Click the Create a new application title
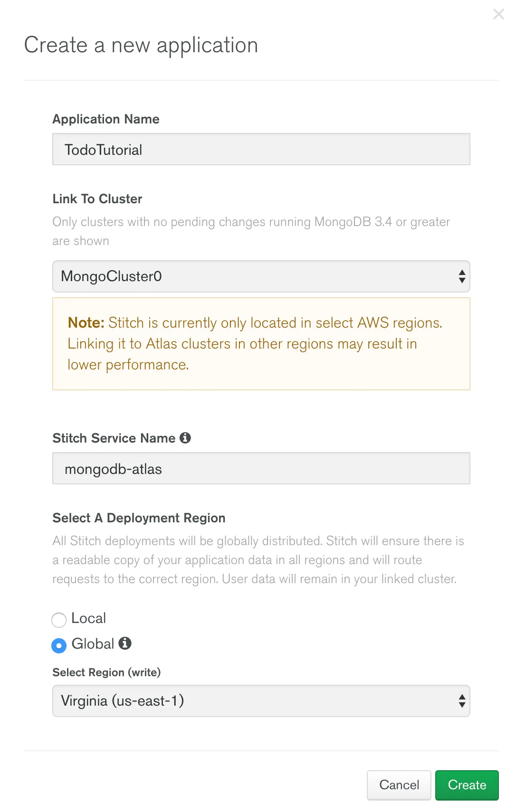This screenshot has width=516, height=812. pyautogui.click(x=142, y=45)
